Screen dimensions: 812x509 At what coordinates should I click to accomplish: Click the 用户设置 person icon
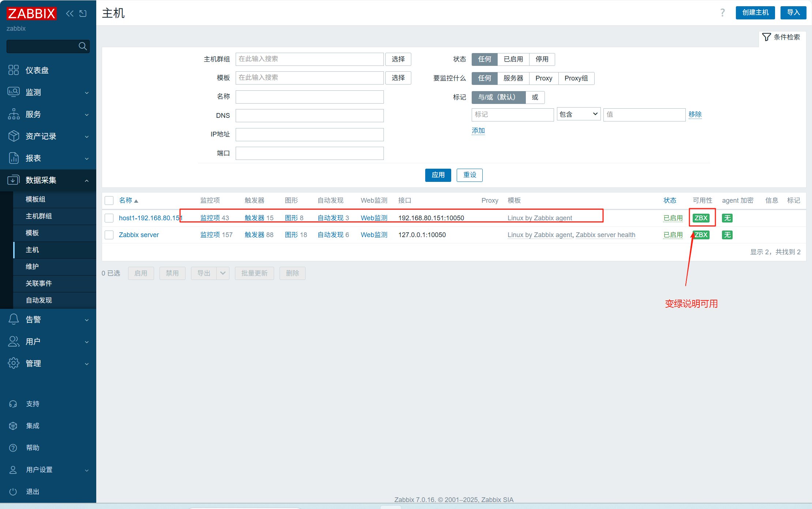(x=13, y=469)
